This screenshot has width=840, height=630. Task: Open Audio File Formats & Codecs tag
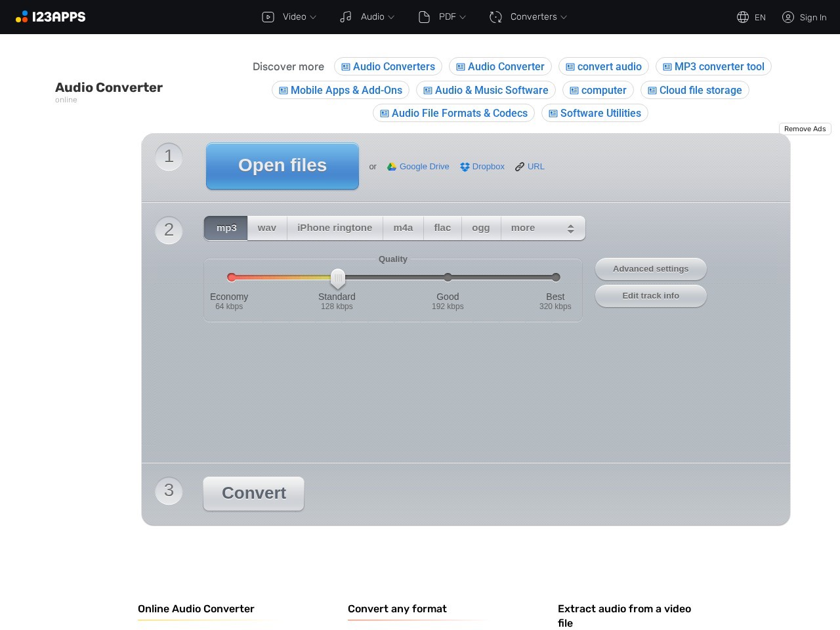click(453, 114)
